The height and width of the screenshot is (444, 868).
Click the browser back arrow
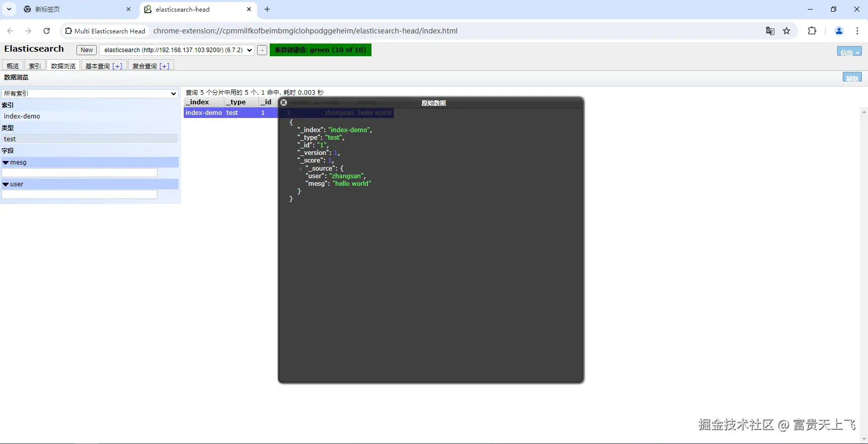click(10, 31)
